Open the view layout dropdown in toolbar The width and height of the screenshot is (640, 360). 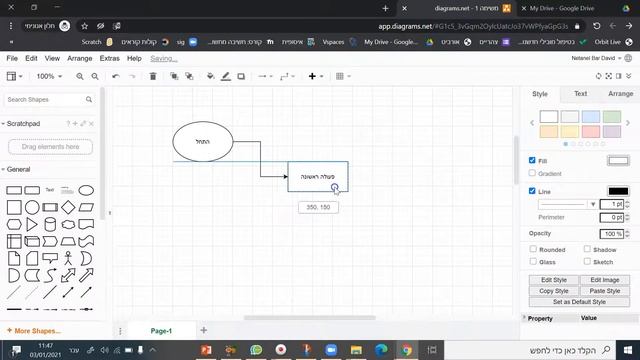click(x=14, y=76)
